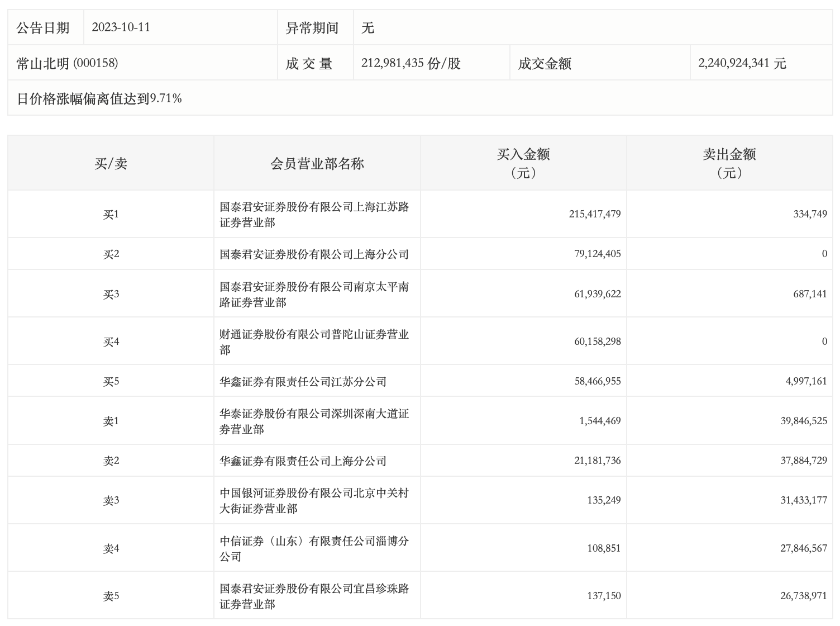The width and height of the screenshot is (840, 626).
Task: Select the 卖1 row label
Action: pos(111,421)
